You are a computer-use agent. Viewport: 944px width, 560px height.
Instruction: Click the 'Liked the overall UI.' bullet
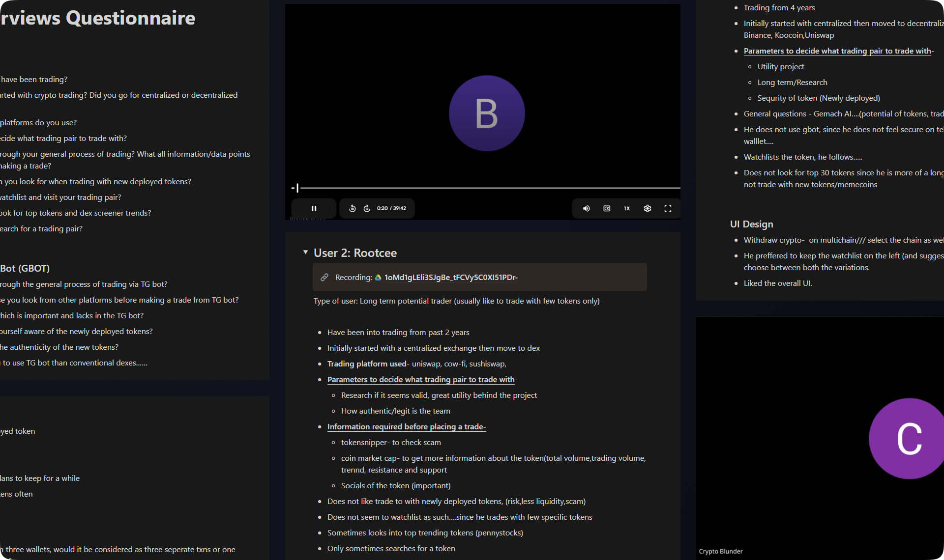[778, 283]
